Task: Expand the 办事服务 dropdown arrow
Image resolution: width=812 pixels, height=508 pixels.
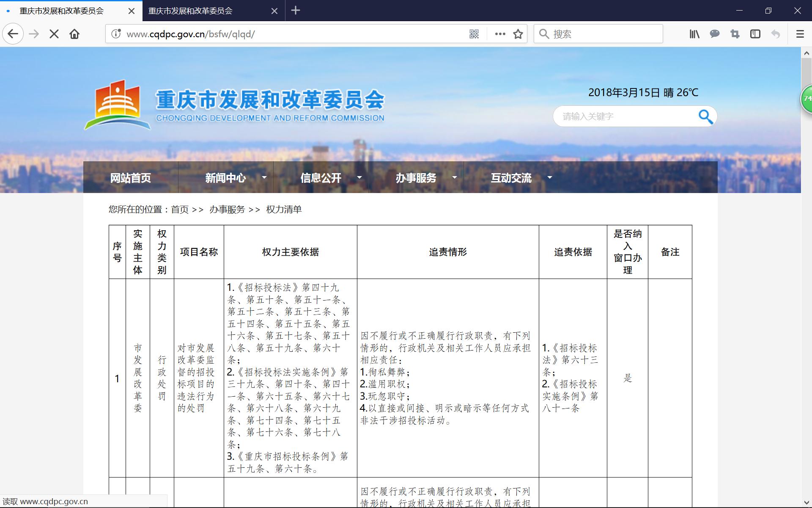Action: tap(455, 177)
